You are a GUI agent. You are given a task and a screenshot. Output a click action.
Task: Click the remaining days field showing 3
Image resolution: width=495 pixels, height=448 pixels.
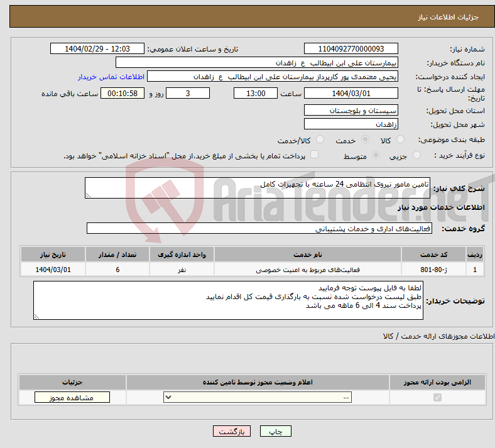point(188,93)
